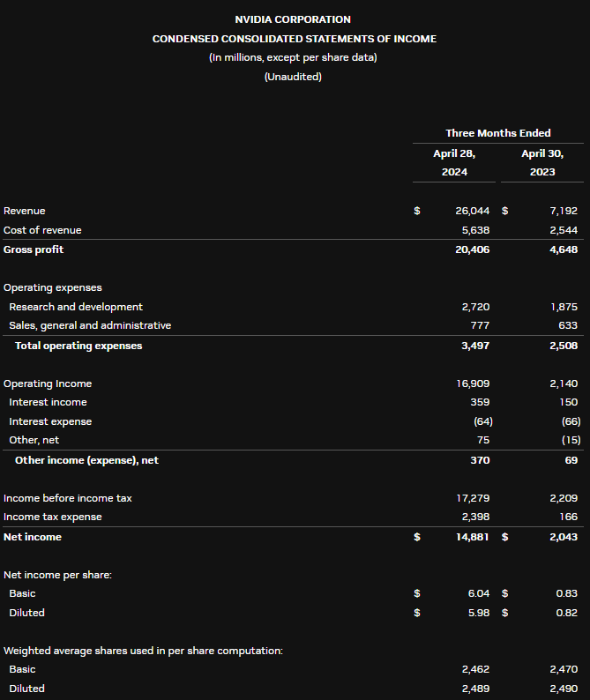This screenshot has height=700, width=590.
Task: Click interest expense value (66)
Action: click(x=571, y=421)
